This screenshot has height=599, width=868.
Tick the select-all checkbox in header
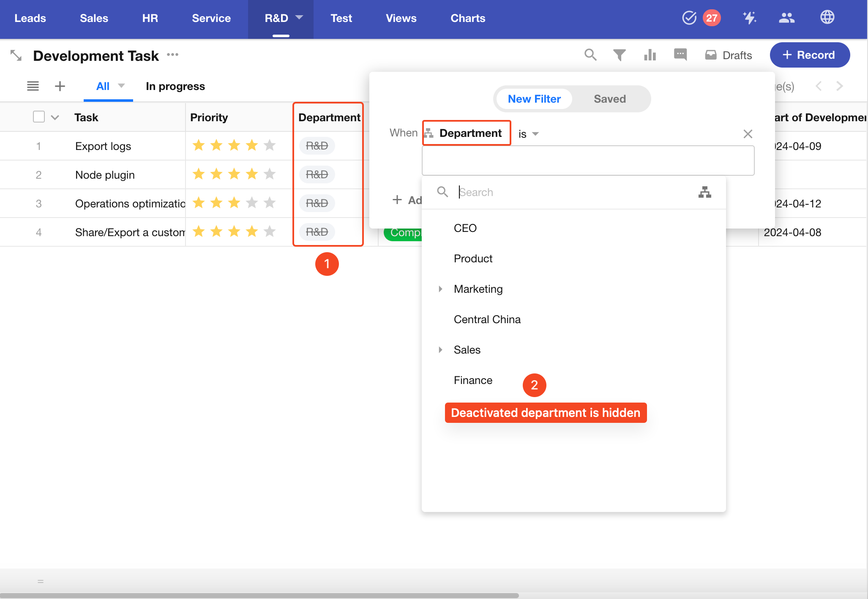coord(39,117)
